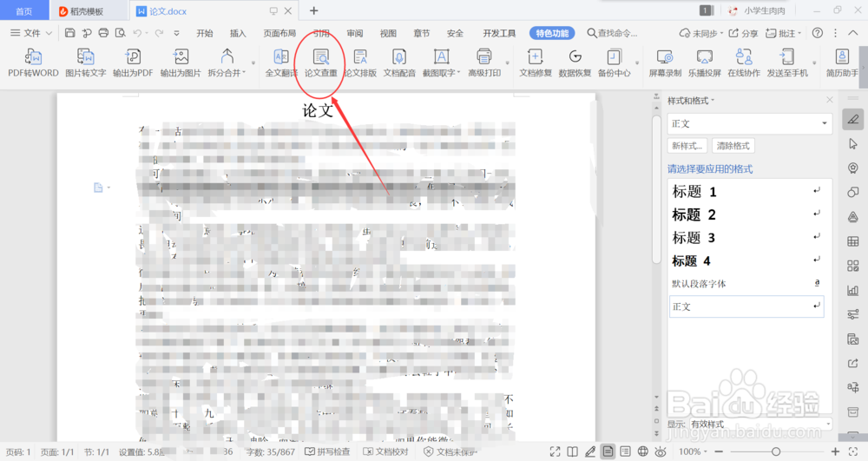Switch to the 安全 ribbon tab
The width and height of the screenshot is (868, 461).
click(x=455, y=33)
